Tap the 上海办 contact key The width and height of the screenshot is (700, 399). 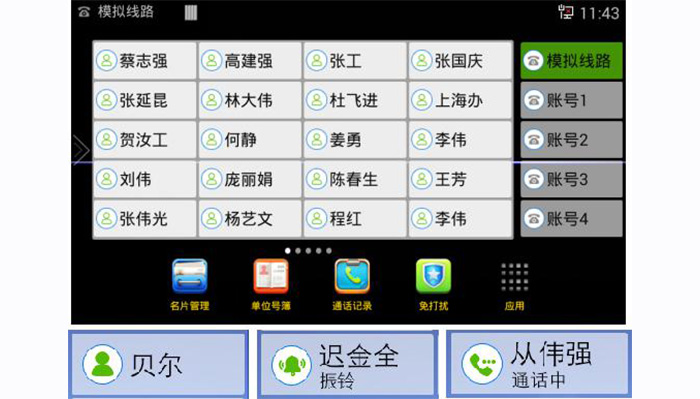[460, 100]
